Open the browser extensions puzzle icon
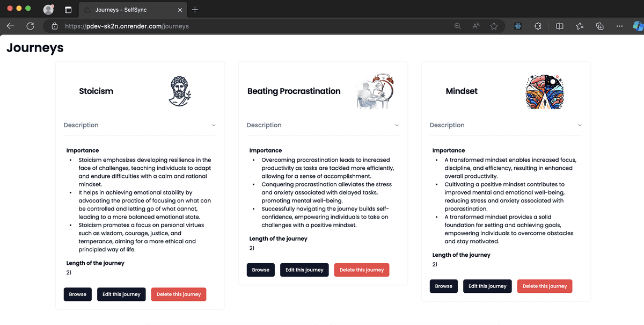Image resolution: width=644 pixels, height=325 pixels. pyautogui.click(x=538, y=26)
